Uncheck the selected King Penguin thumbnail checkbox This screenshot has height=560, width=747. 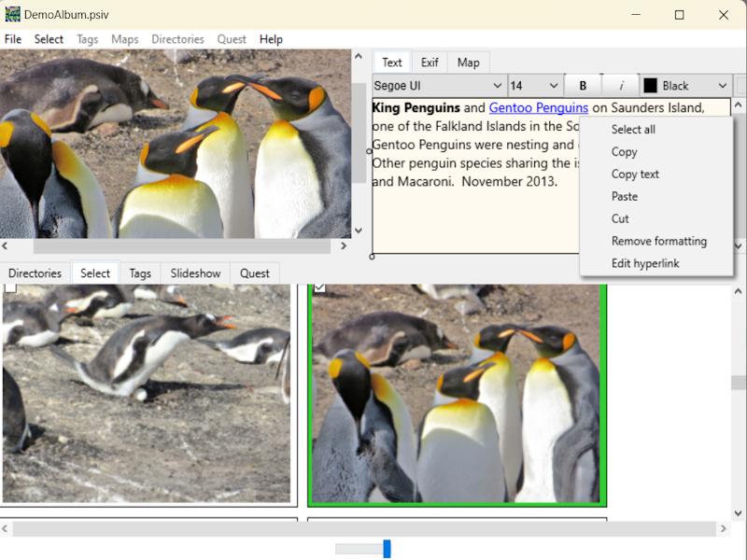(319, 289)
